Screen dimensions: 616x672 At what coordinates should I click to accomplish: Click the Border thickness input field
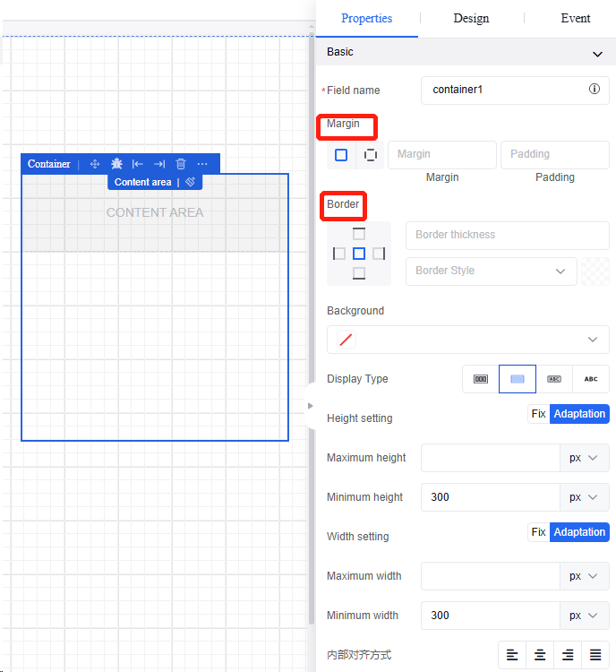click(x=507, y=235)
